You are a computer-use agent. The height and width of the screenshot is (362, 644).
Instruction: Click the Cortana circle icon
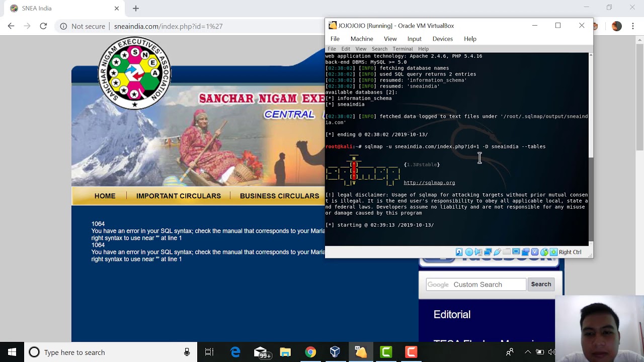tap(34, 352)
